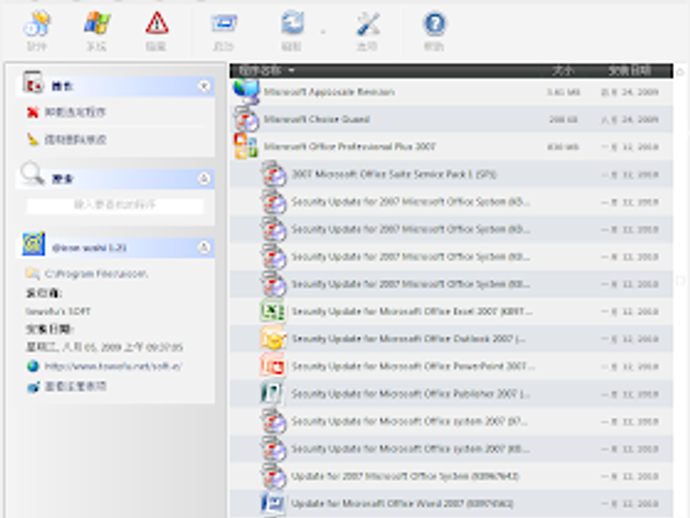Sort by the Size (大小) column header
690x518 pixels.
pos(563,70)
